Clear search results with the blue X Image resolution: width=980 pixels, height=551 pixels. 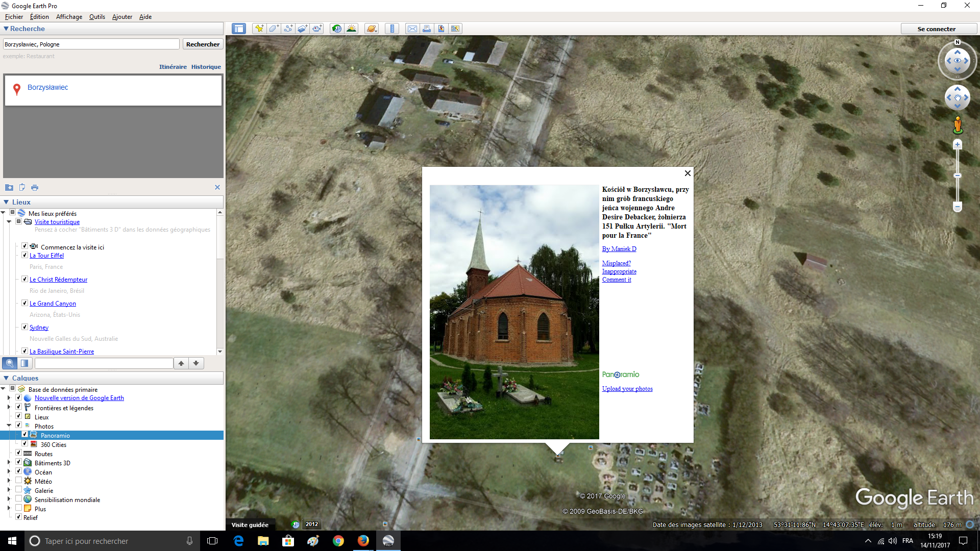tap(217, 187)
